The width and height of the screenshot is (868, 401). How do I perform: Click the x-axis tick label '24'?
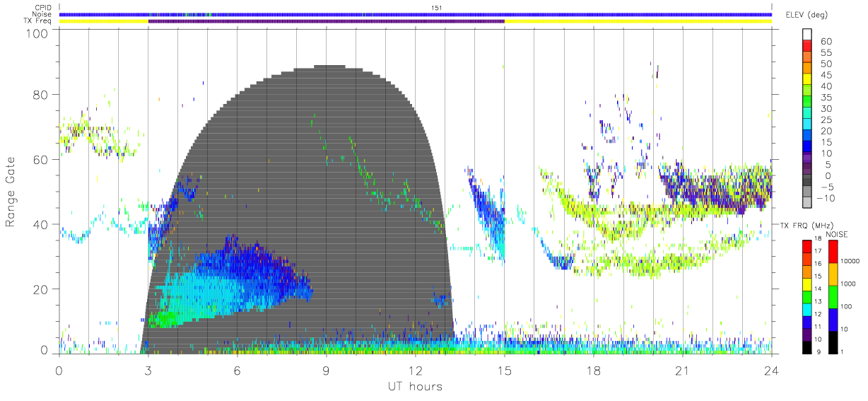771,371
